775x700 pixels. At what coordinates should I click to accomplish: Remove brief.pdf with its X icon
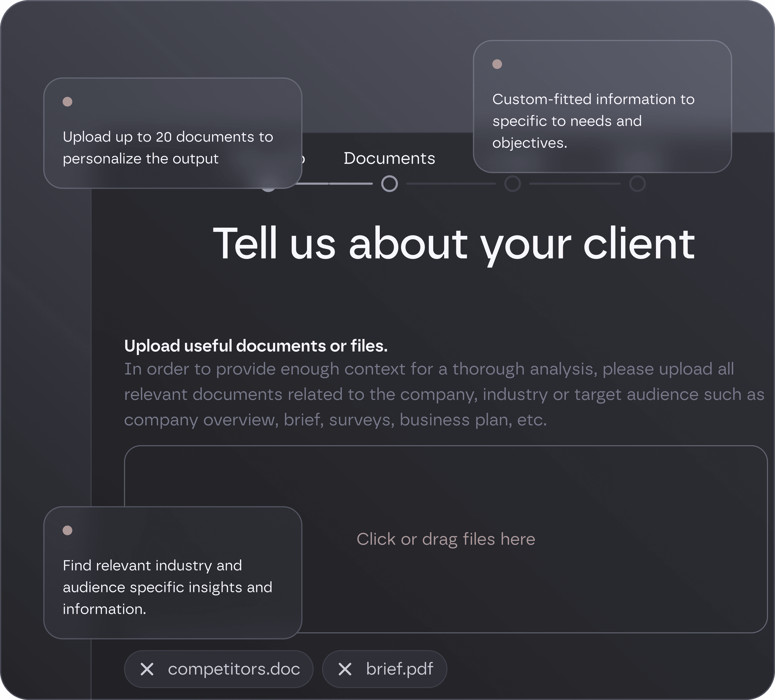345,669
